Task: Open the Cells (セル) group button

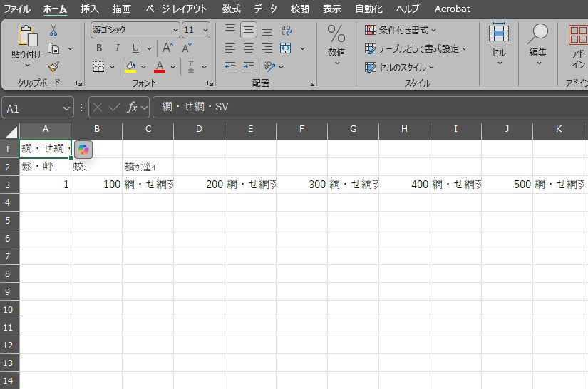Action: pyautogui.click(x=499, y=44)
